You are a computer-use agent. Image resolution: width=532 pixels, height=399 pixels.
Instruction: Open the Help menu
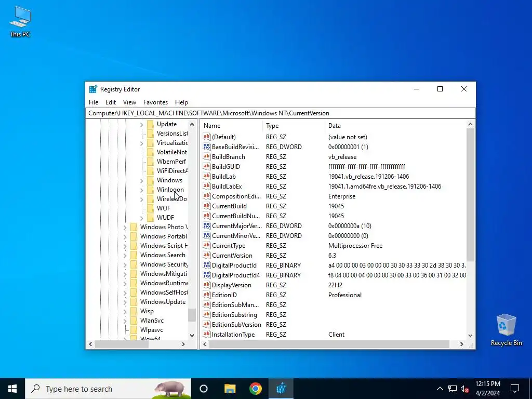(x=181, y=102)
